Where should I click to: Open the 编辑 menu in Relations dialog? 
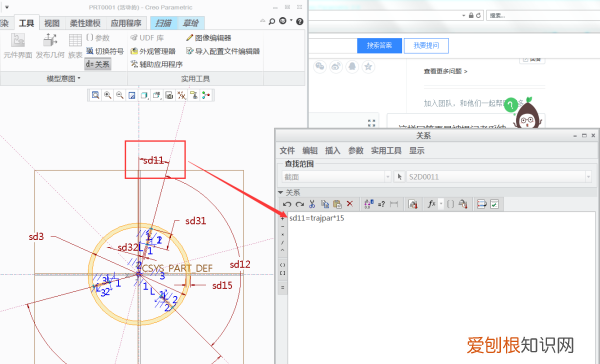[310, 150]
